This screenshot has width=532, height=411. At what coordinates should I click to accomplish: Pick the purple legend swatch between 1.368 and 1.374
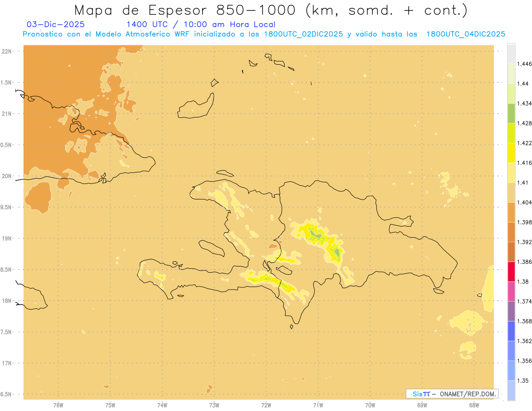tap(511, 311)
